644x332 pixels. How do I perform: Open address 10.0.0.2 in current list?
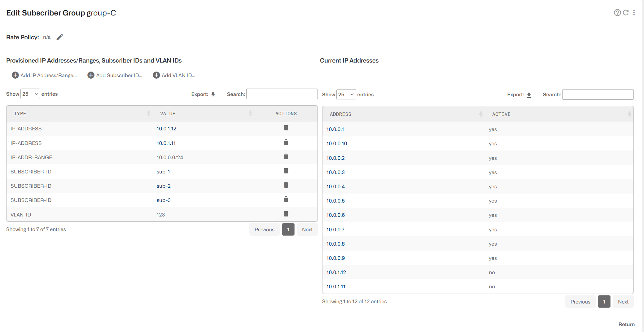(x=335, y=158)
